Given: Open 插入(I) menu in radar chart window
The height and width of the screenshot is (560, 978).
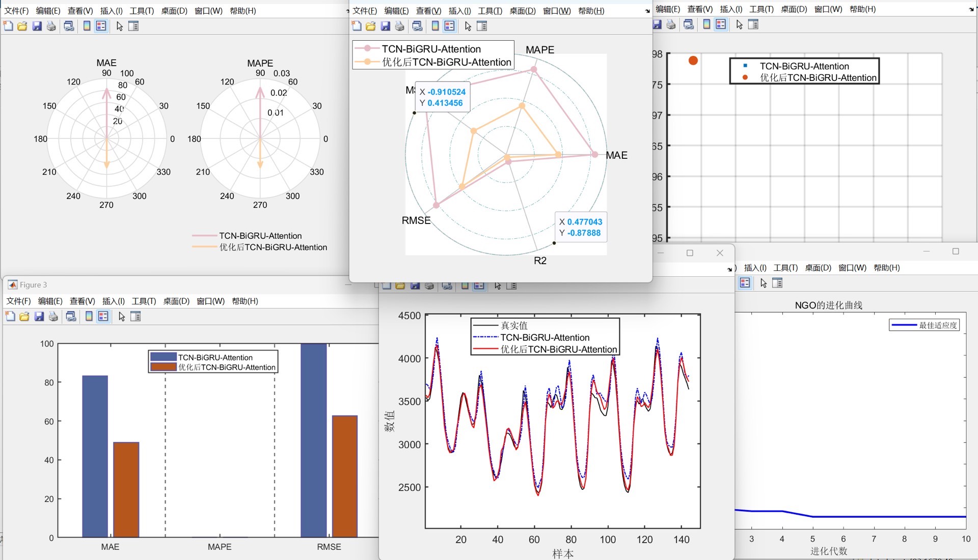Looking at the screenshot, I should click(x=459, y=11).
